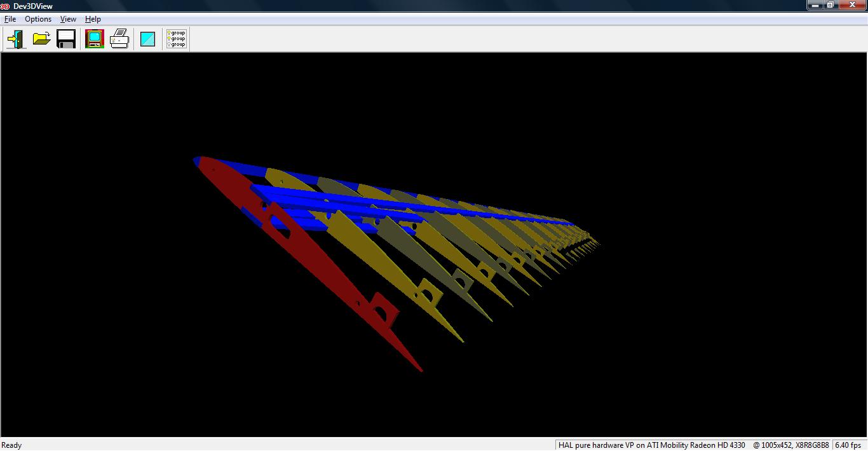Toggle group visibility with the lightbulb group icon
Image resolution: width=868 pixels, height=451 pixels.
click(176, 39)
